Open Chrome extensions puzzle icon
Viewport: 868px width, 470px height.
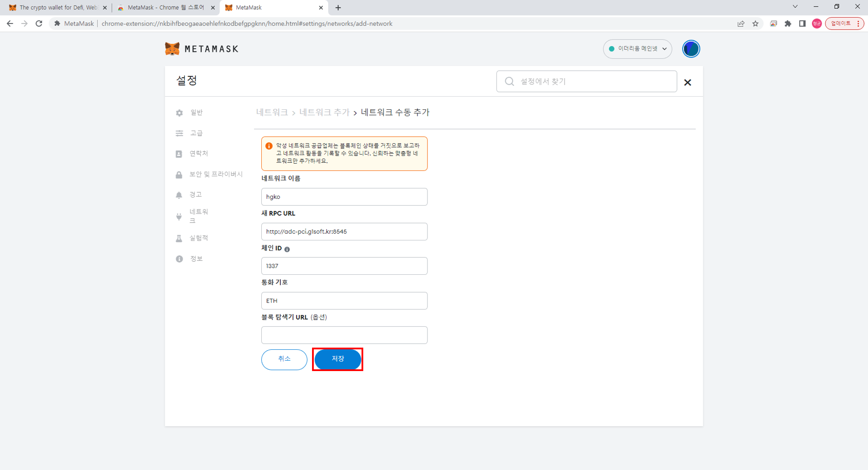tap(788, 23)
